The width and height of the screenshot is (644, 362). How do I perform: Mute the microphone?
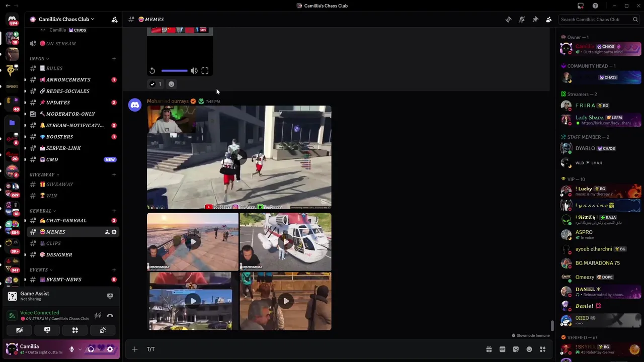coord(71,349)
